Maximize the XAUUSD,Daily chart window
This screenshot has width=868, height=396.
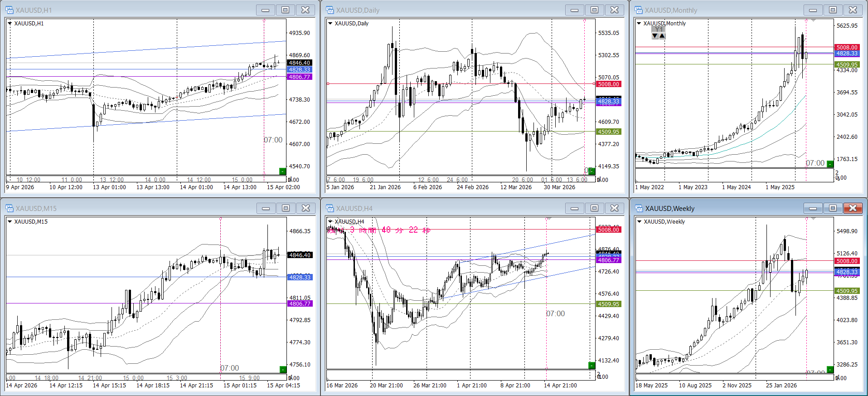(x=594, y=10)
